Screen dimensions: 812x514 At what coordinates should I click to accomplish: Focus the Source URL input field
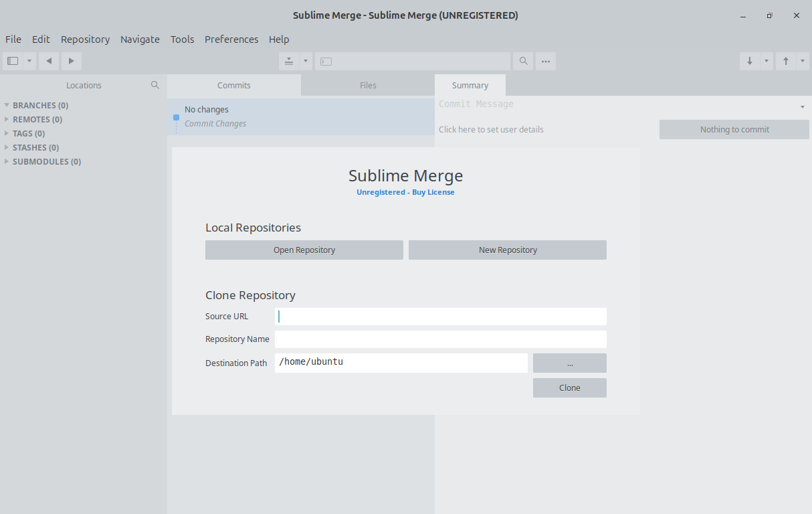tap(441, 317)
